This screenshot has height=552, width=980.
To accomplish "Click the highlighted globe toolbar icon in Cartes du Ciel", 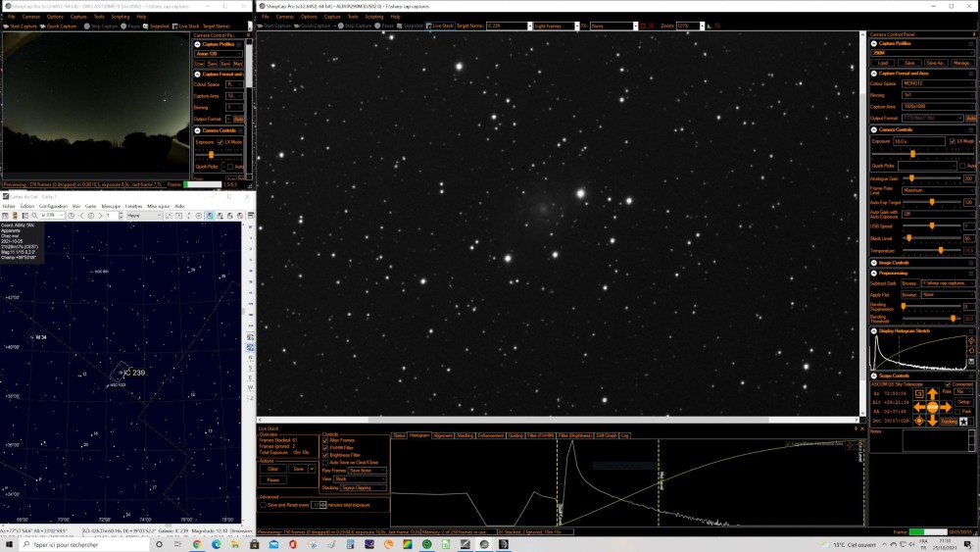I will click(x=210, y=216).
